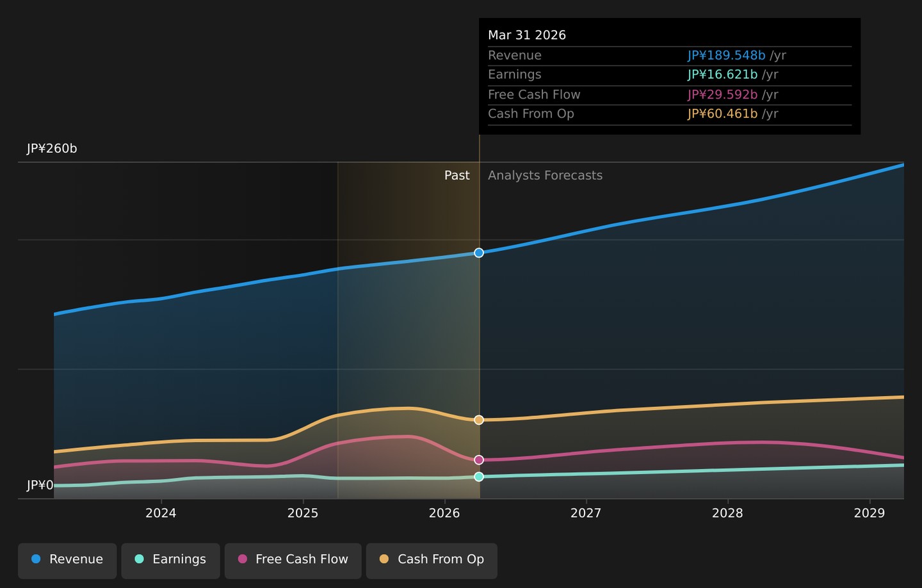This screenshot has width=922, height=588.
Task: Toggle the Earnings series in the legend
Action: 170,560
